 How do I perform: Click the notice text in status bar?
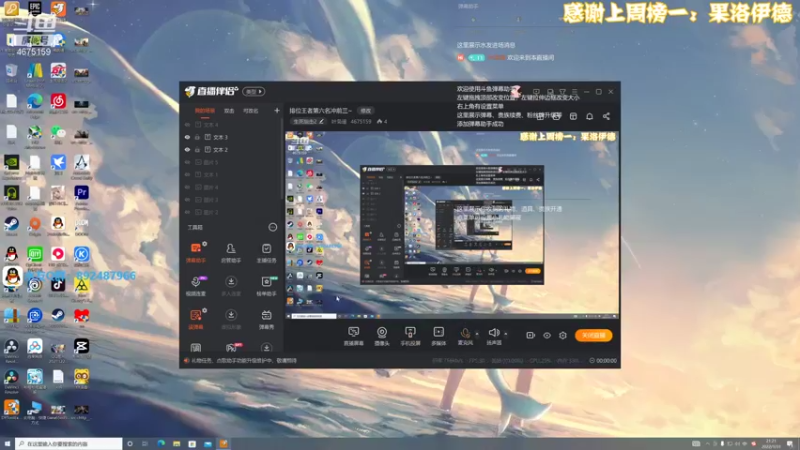[x=244, y=361]
